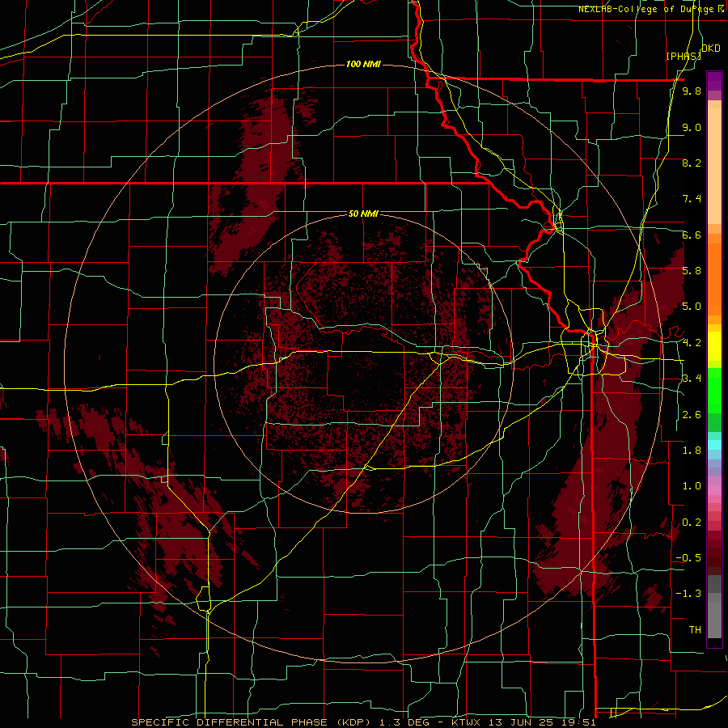Viewport: 728px width, 728px height.
Task: Pick the peach segment of the color legend
Action: (x=714, y=166)
